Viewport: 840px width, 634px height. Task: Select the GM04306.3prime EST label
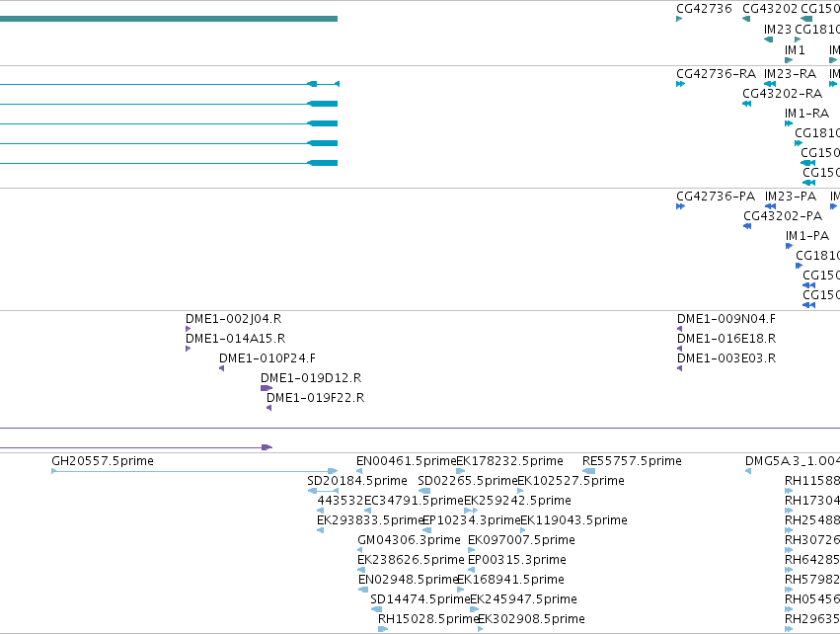[409, 540]
